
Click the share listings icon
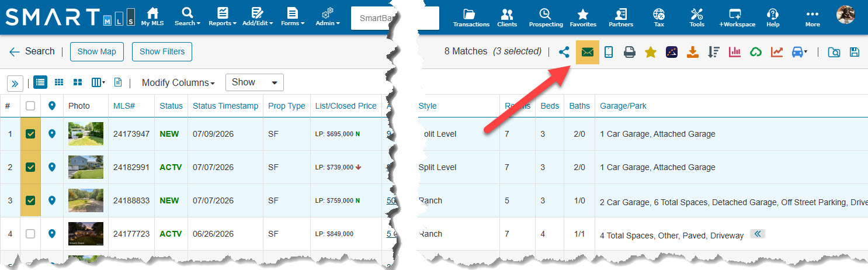coord(564,52)
